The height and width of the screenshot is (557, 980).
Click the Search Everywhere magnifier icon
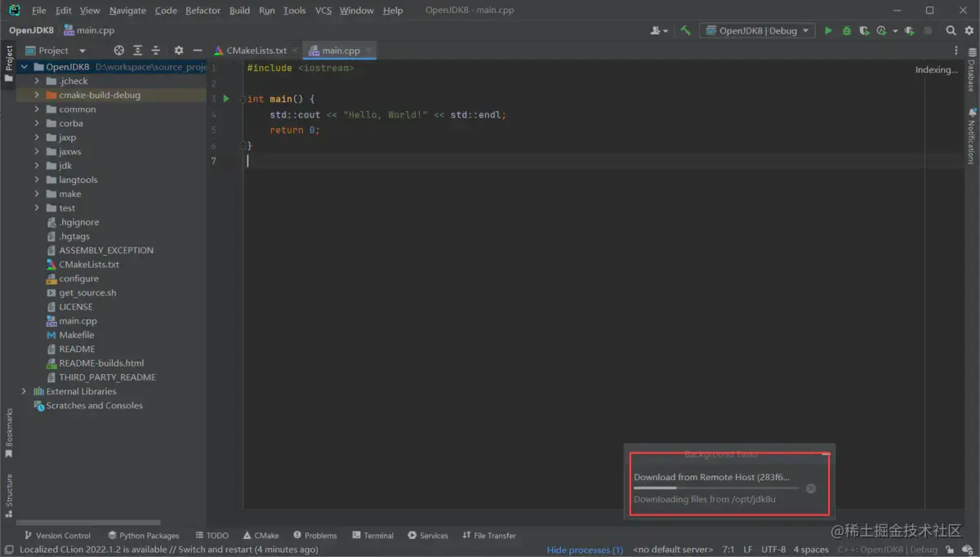951,30
